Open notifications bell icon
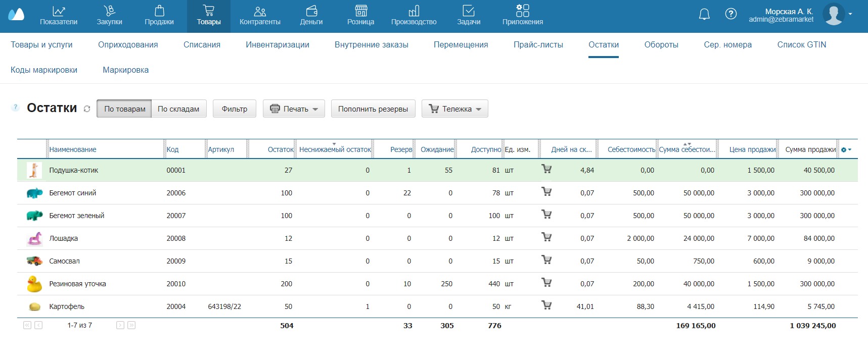The image size is (868, 364). click(704, 14)
